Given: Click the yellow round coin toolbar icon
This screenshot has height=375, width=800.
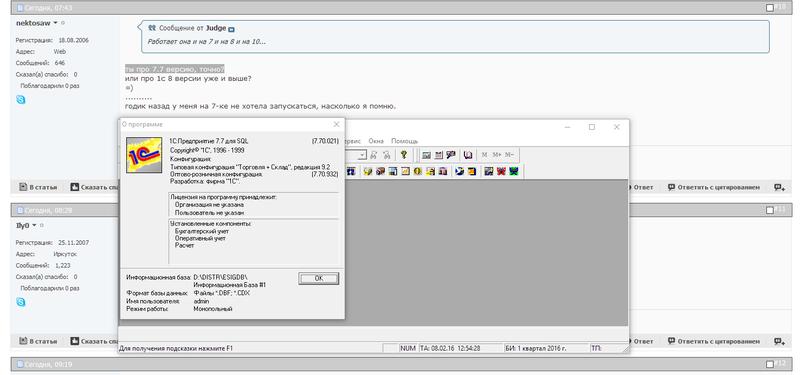Looking at the screenshot, I should tap(417, 171).
